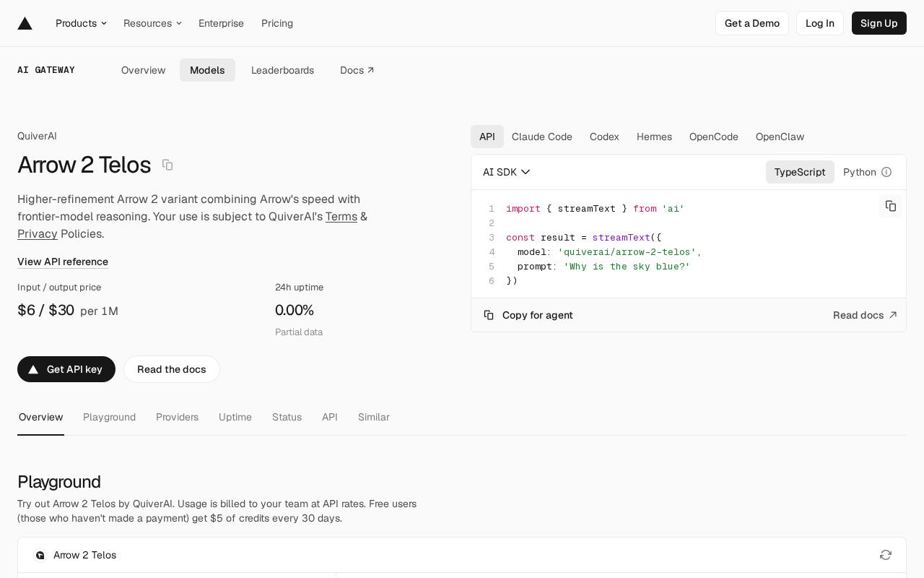924x578 pixels.
Task: Click QuiverAI logo beside Arrow 2 Telos
Action: point(40,555)
